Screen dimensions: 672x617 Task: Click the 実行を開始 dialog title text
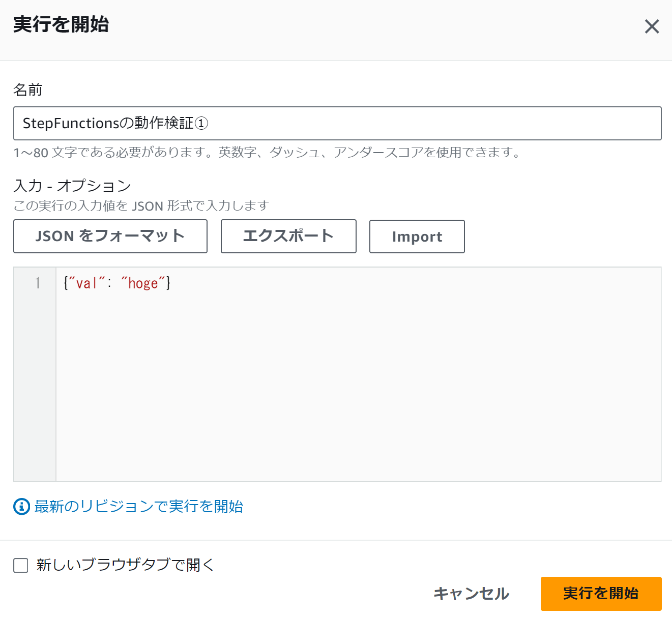pos(61,24)
